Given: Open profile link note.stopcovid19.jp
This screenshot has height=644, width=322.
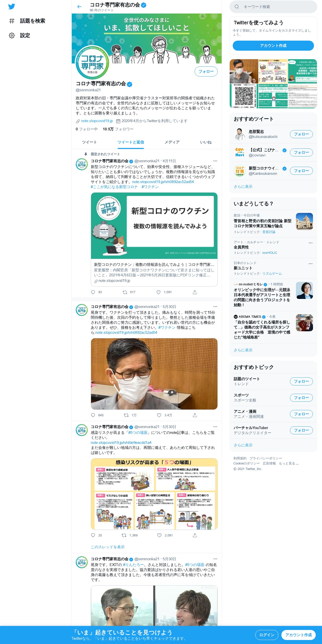Looking at the screenshot, I should 97,121.
